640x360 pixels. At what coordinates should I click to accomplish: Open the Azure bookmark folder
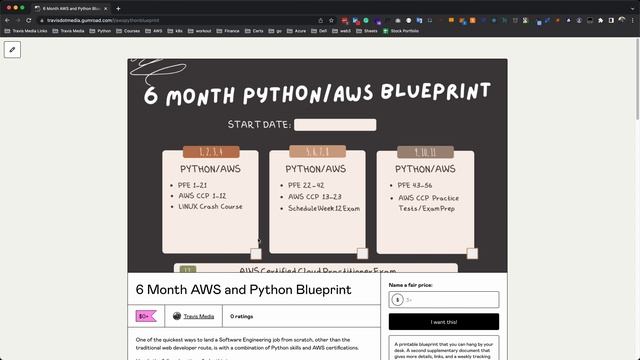coord(296,31)
